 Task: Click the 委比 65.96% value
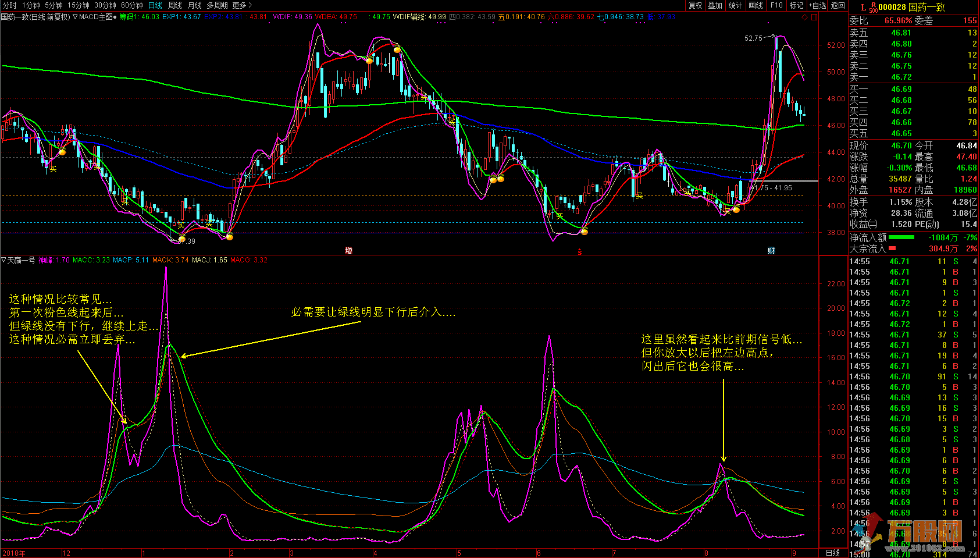click(899, 20)
